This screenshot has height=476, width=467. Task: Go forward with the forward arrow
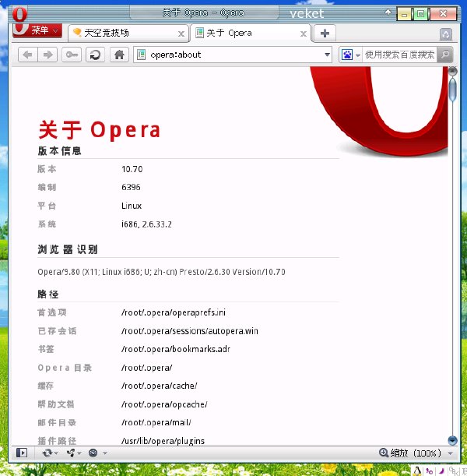coord(47,55)
